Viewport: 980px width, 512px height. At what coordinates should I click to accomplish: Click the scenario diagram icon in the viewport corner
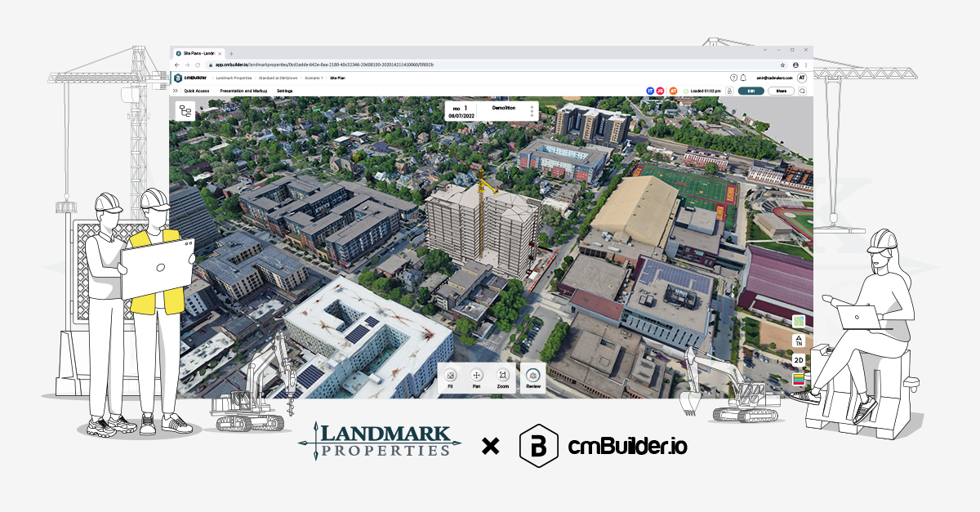(185, 111)
